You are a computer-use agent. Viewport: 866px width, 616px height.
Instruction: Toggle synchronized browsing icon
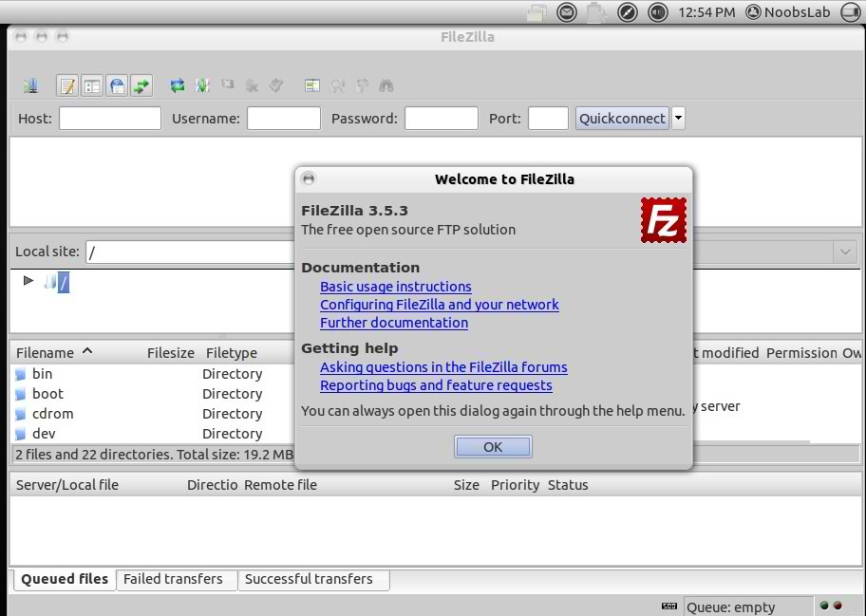click(x=363, y=85)
